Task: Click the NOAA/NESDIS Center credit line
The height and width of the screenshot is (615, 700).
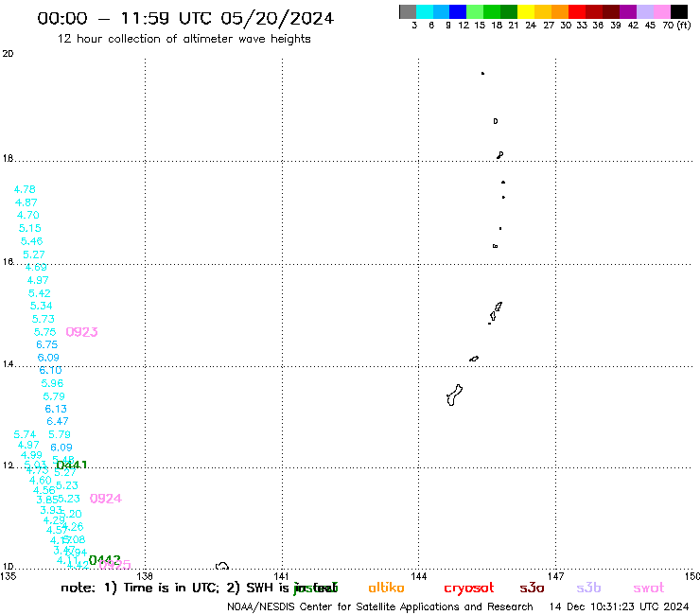Action: tap(380, 606)
